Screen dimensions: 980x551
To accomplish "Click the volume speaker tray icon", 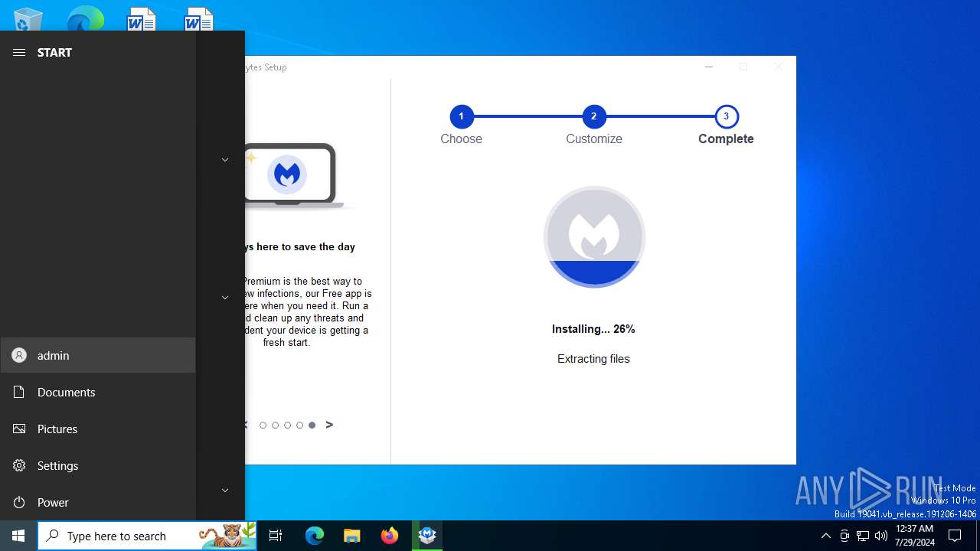I will 881,536.
